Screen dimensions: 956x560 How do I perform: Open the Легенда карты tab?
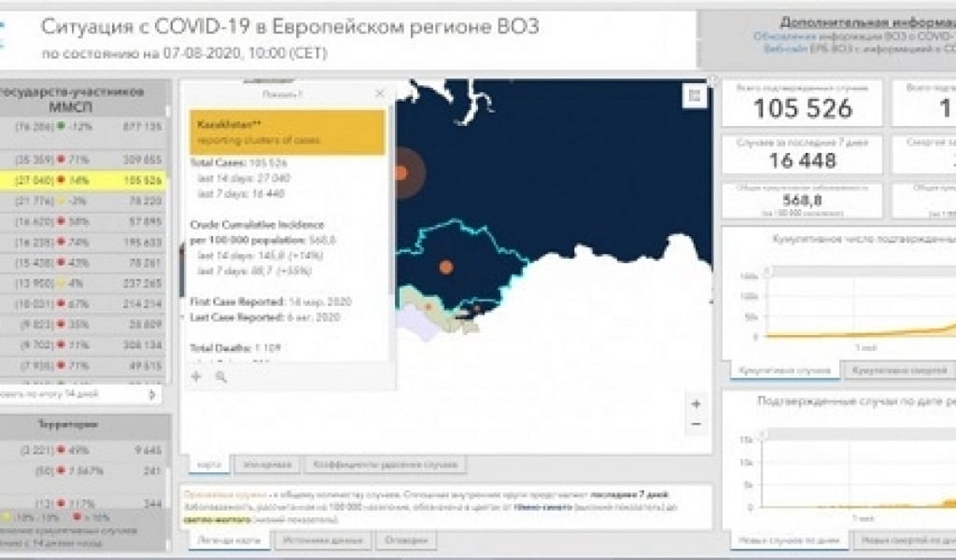(229, 540)
